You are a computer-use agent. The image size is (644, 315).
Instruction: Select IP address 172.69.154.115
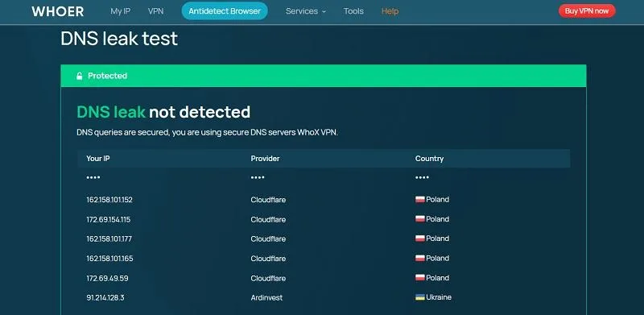tap(109, 220)
